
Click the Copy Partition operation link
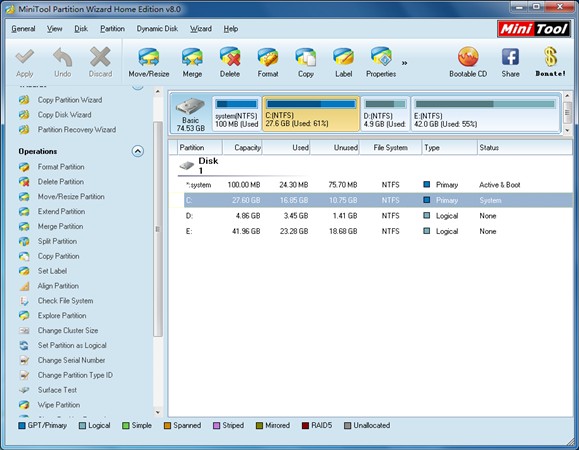point(58,256)
